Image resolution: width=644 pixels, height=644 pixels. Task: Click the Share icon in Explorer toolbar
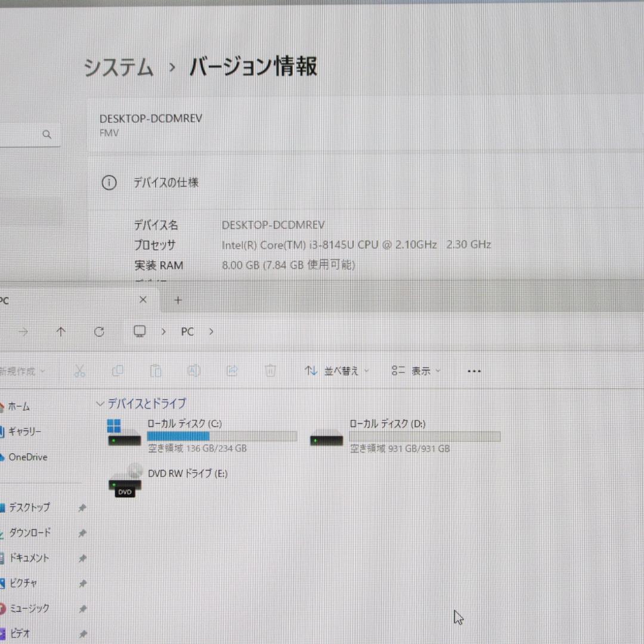[232, 371]
